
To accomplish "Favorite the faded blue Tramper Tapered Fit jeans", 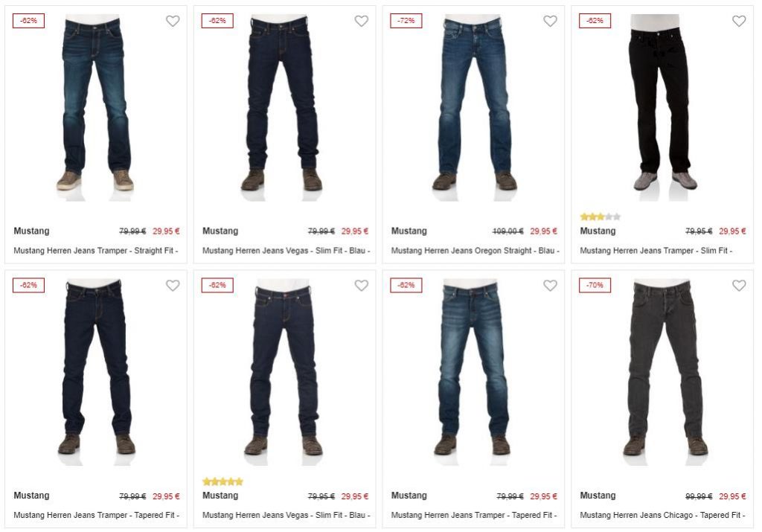I will [x=550, y=286].
